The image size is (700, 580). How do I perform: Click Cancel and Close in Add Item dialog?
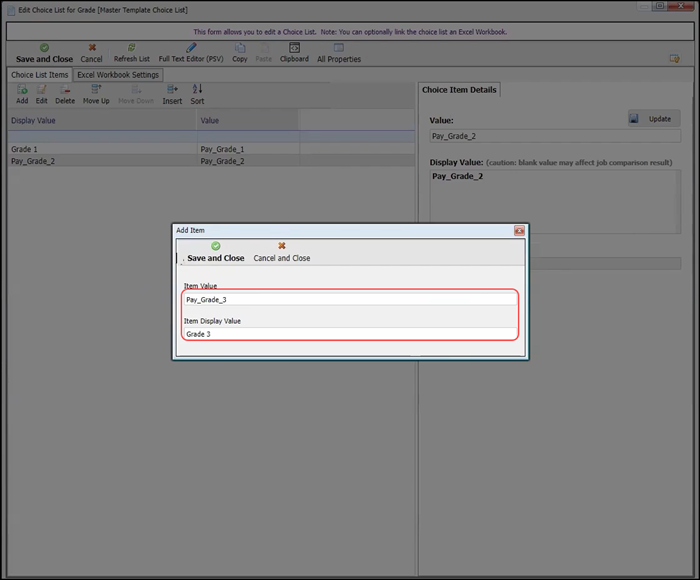[x=281, y=252]
